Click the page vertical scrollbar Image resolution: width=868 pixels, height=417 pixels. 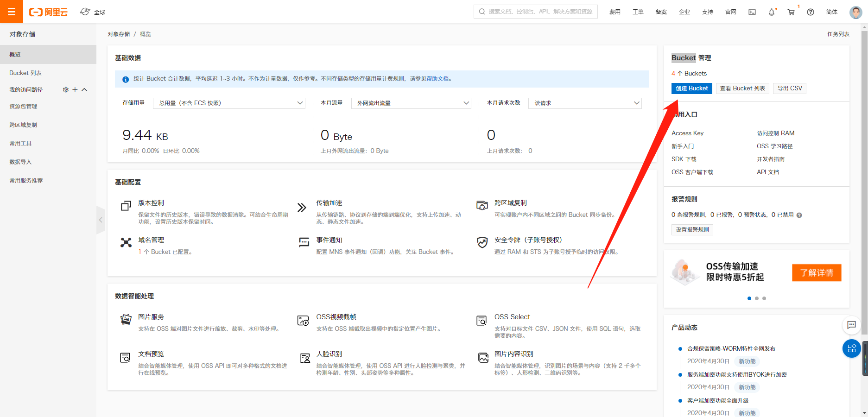[864, 182]
